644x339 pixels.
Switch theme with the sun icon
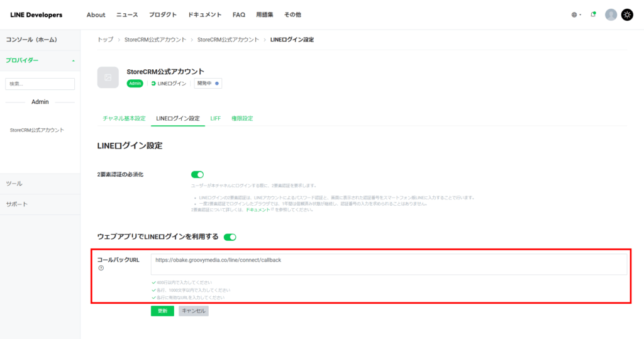(x=627, y=14)
